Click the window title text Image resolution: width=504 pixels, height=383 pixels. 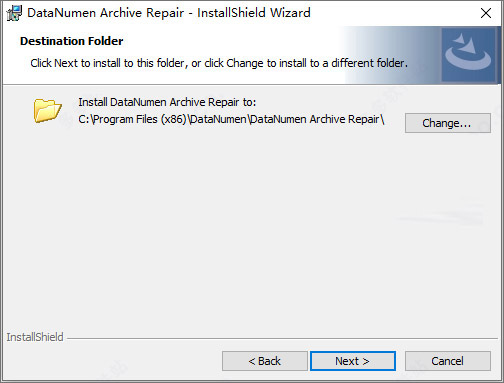tap(169, 13)
